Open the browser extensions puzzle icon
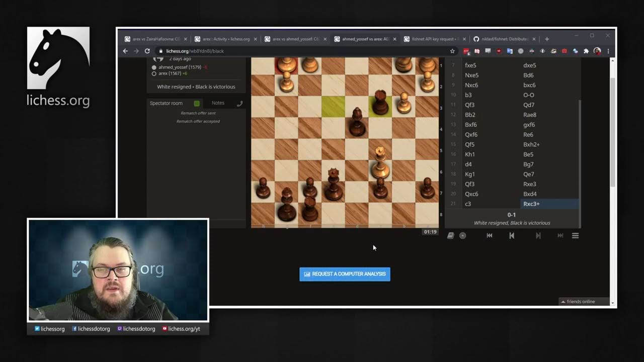644x362 pixels. 586,51
